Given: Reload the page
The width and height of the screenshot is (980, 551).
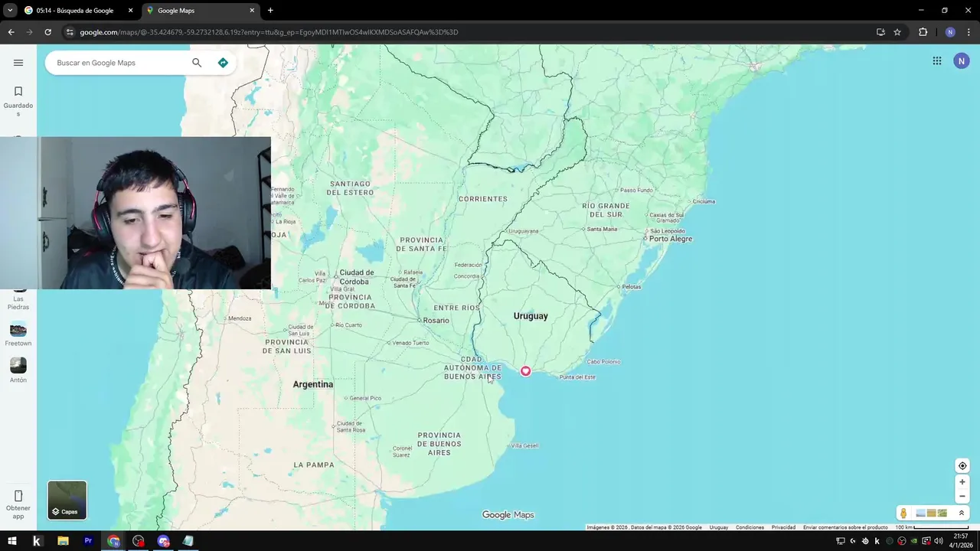Looking at the screenshot, I should tap(47, 32).
